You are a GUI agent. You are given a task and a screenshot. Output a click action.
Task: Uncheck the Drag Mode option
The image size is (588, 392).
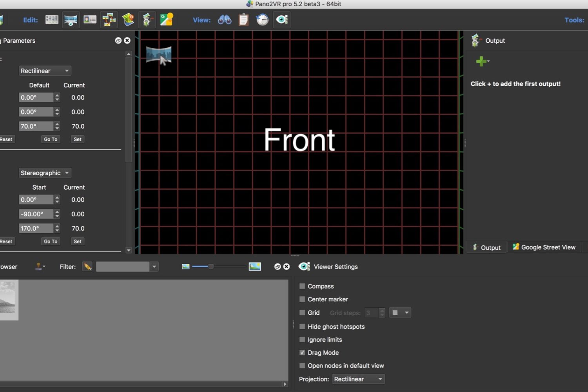click(302, 352)
